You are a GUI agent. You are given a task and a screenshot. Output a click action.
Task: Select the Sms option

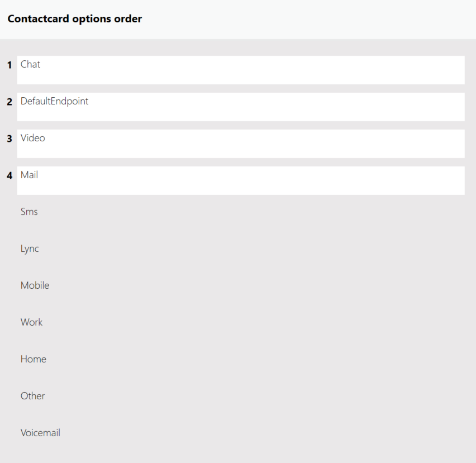coord(29,212)
